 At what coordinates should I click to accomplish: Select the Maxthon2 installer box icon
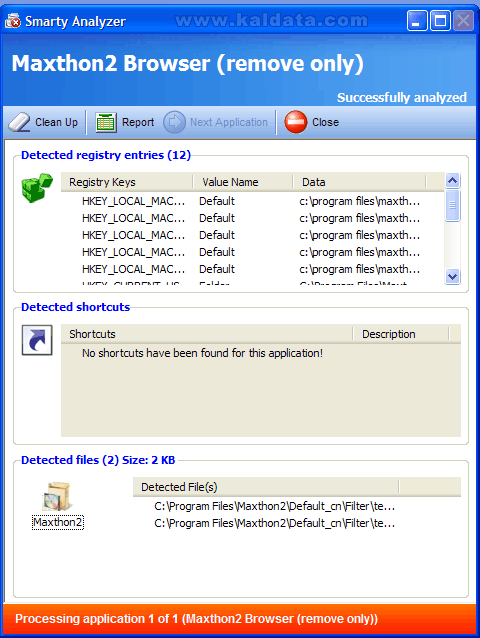coord(57,496)
